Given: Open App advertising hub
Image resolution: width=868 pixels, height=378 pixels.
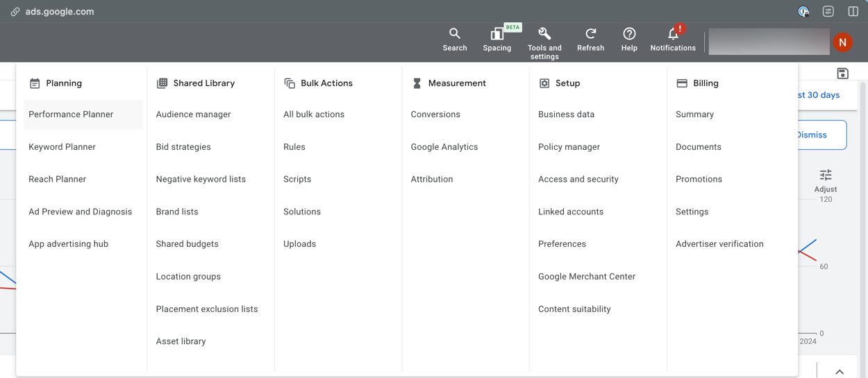Looking at the screenshot, I should 68,244.
